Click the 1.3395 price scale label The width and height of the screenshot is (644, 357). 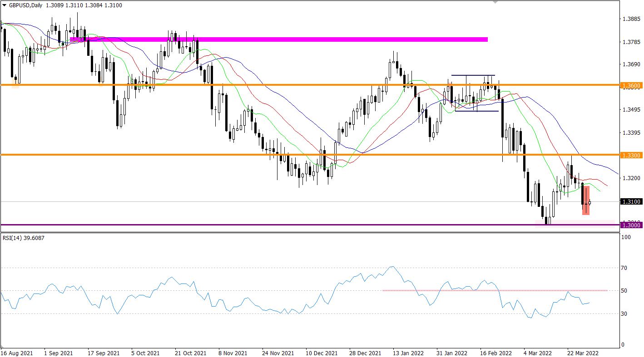click(x=632, y=133)
